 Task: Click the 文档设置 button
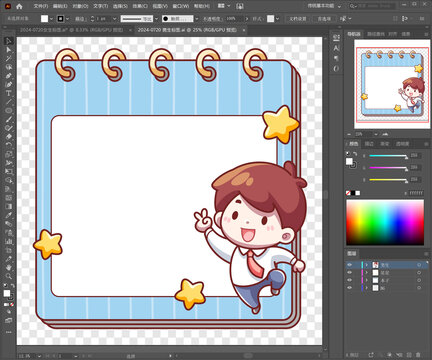[x=298, y=19]
